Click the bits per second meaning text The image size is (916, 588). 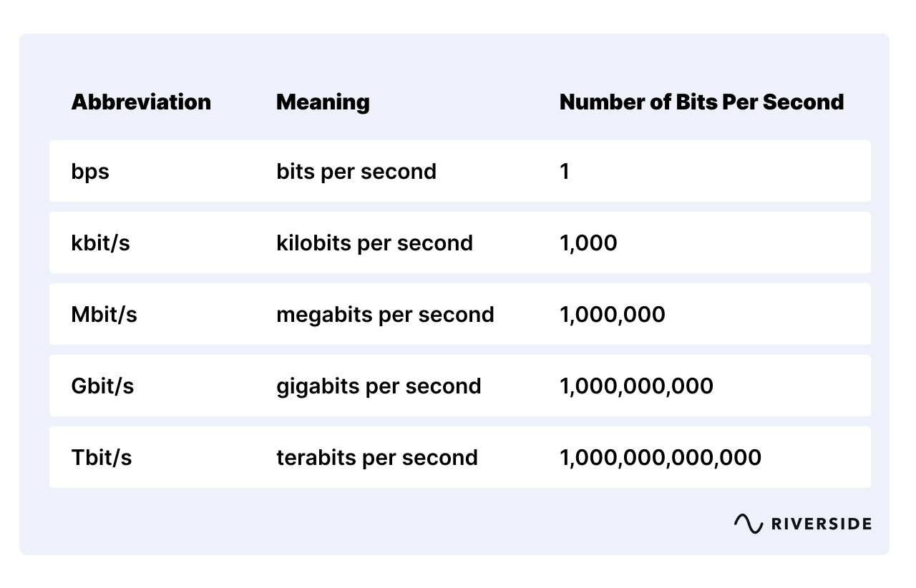coord(356,172)
